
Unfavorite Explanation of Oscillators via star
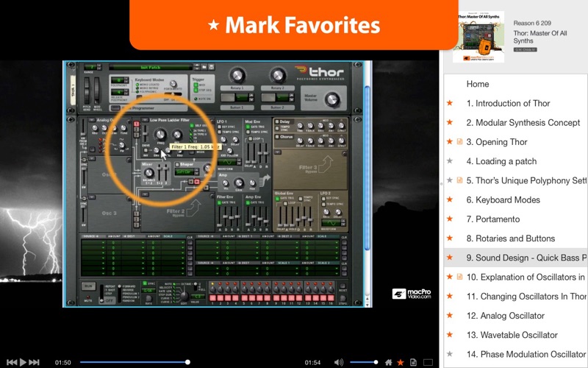tap(450, 277)
